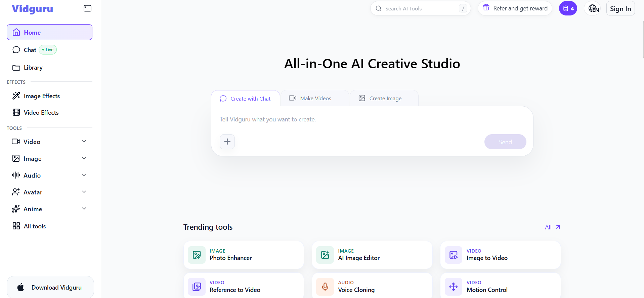Expand the Audio tools chevron
Image resolution: width=644 pixels, height=298 pixels.
[84, 175]
